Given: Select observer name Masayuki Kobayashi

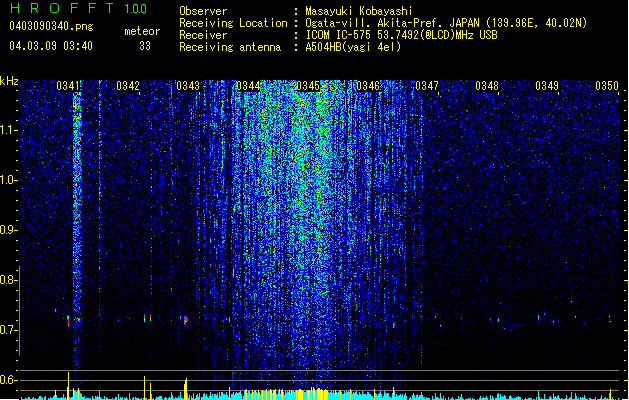Looking at the screenshot, I should point(359,11).
